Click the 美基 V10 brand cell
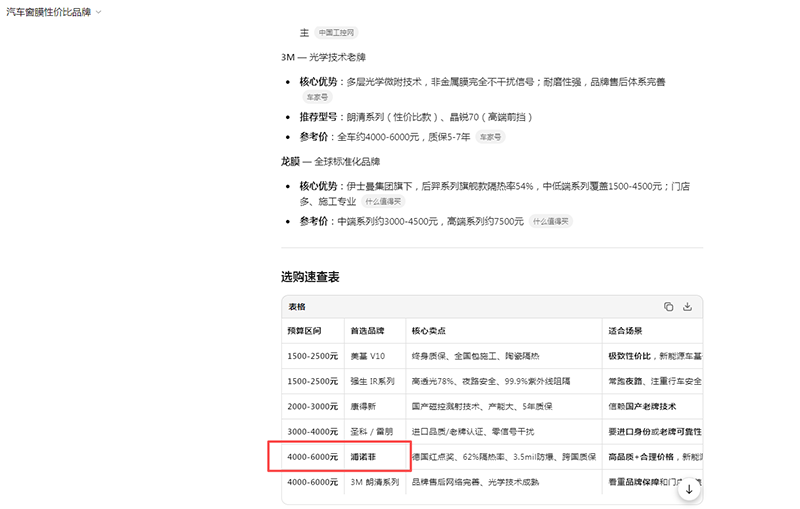This screenshot has height=509, width=800. click(375, 356)
